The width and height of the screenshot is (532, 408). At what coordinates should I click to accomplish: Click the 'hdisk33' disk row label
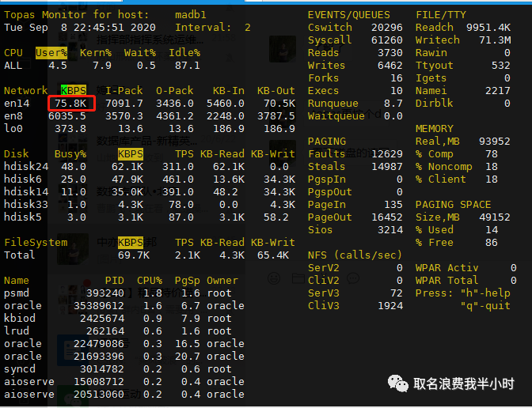coord(26,205)
